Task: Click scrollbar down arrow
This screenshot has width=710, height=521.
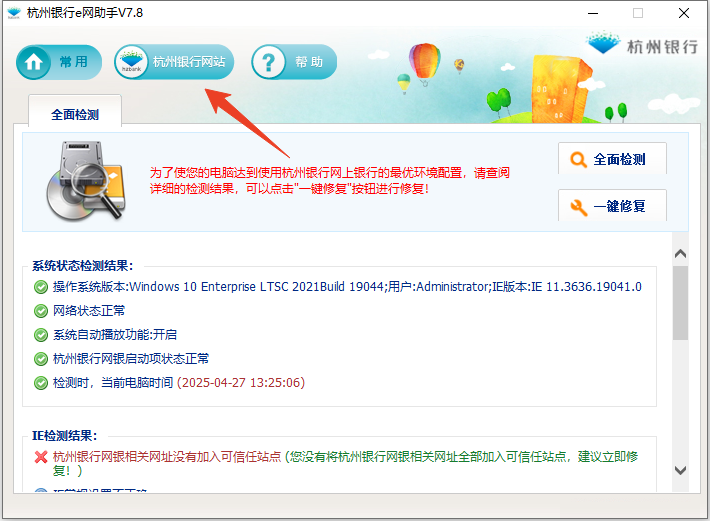Action: 680,470
